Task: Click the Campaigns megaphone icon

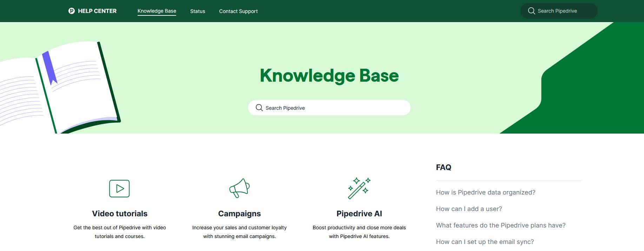Action: click(x=239, y=188)
